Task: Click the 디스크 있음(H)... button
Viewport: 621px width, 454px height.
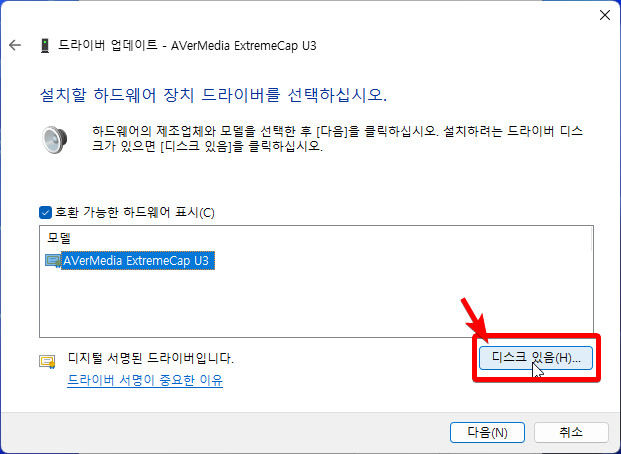Action: tap(536, 358)
